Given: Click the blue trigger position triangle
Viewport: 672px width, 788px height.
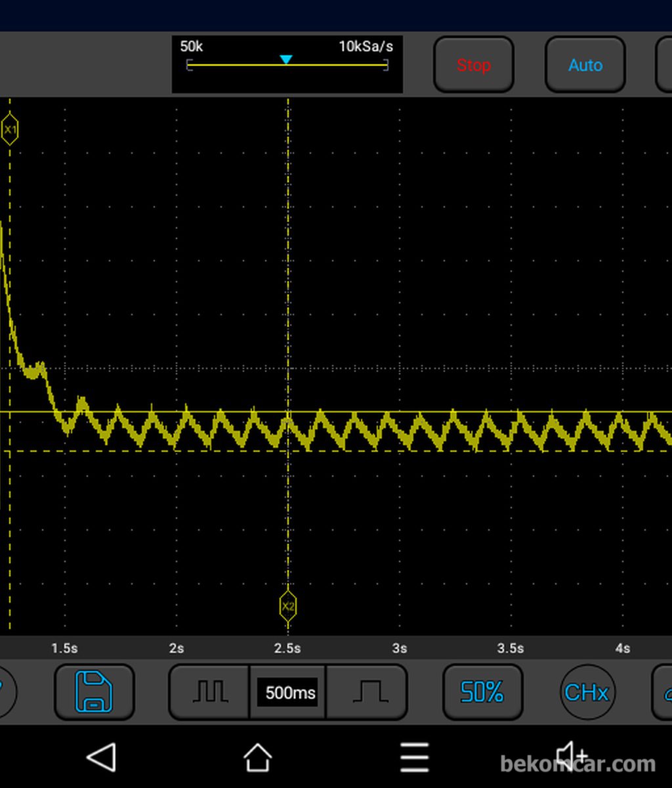Looking at the screenshot, I should pos(285,60).
